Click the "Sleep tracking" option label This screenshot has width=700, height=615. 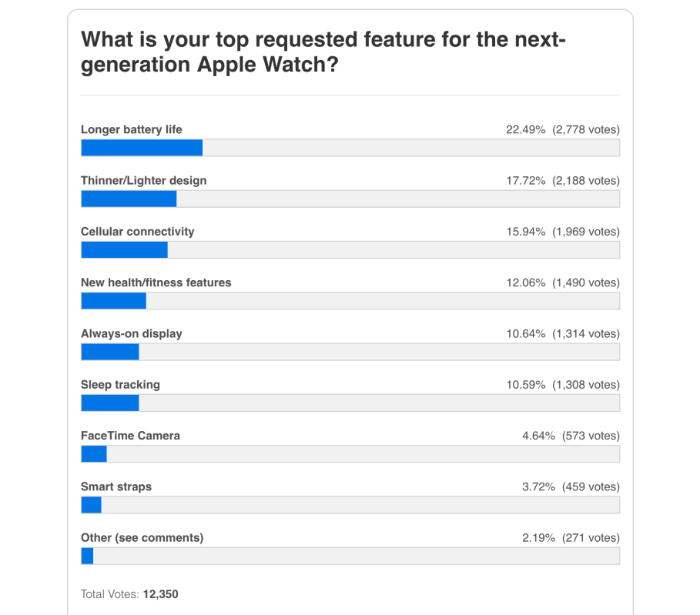tap(121, 384)
